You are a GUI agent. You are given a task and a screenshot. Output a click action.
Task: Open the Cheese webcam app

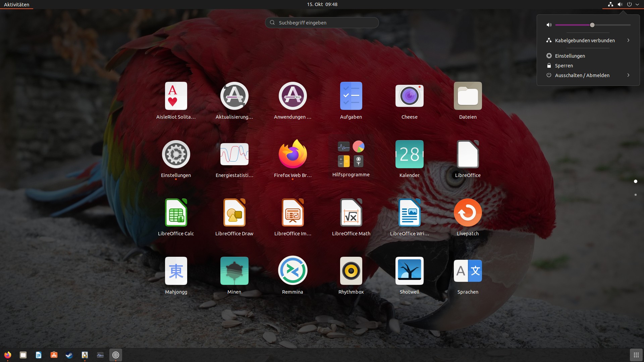pyautogui.click(x=409, y=96)
